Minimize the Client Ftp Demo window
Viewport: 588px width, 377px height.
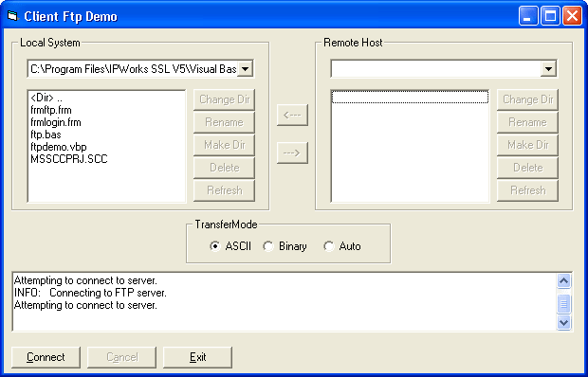coord(528,16)
